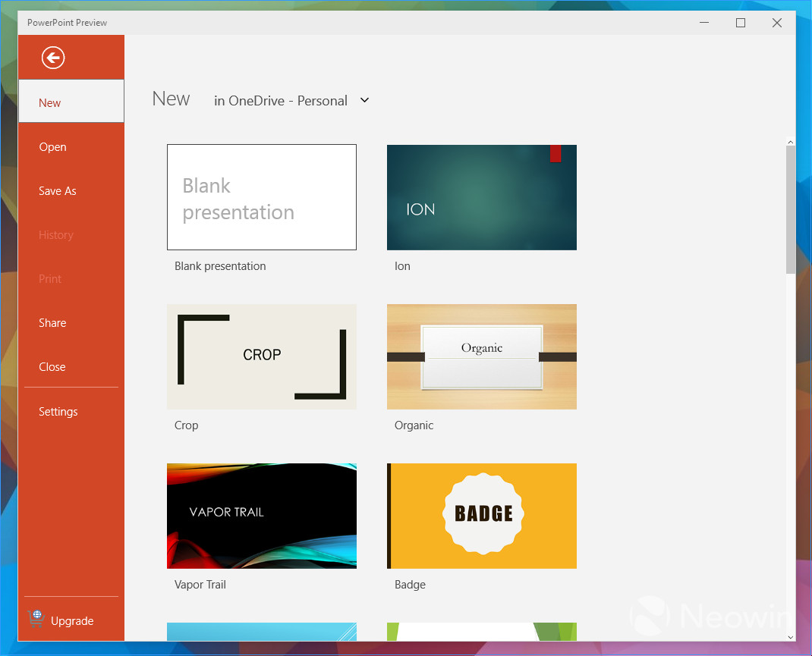
Task: Expand the save location chevron
Action: 364,100
